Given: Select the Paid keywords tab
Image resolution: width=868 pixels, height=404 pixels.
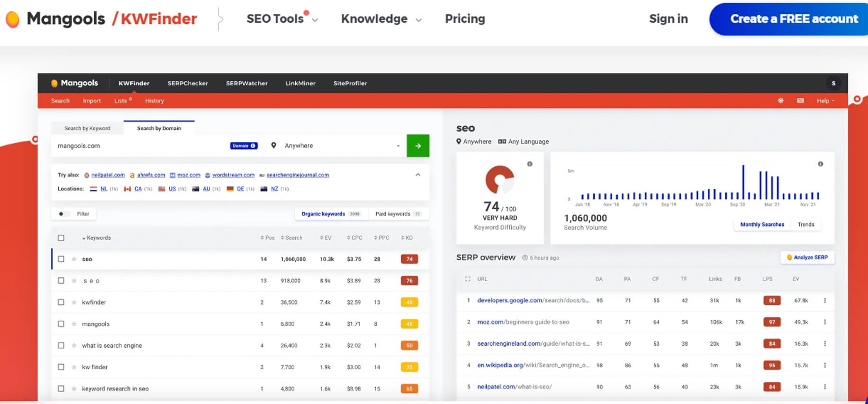Looking at the screenshot, I should (398, 214).
